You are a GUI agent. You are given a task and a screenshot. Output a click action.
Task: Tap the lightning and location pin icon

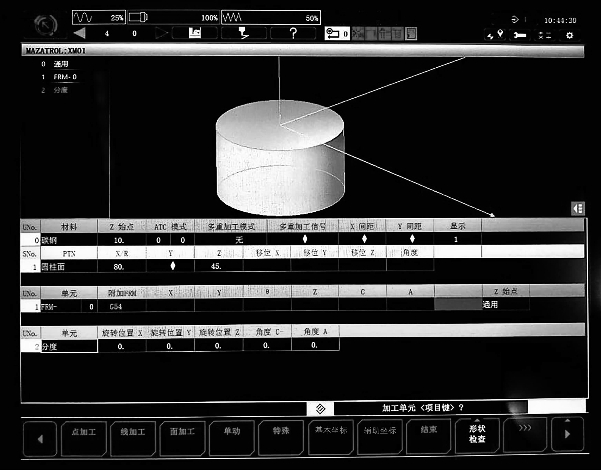(495, 35)
